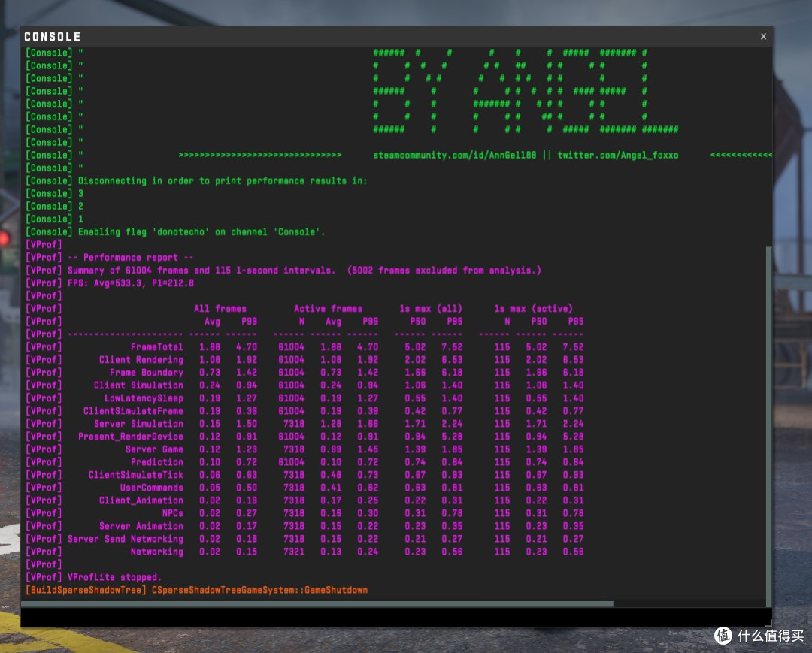Screen dimensions: 812x653
Task: Click the Client_Animation row label
Action: (141, 500)
